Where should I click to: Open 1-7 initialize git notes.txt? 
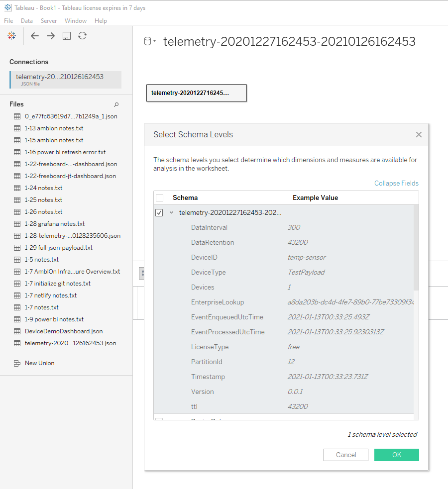tap(57, 284)
